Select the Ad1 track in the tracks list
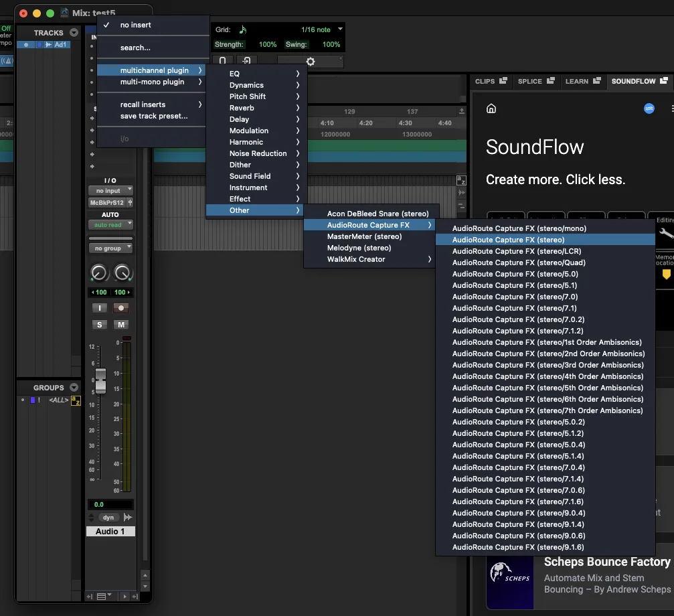Image resolution: width=674 pixels, height=616 pixels. [x=60, y=45]
